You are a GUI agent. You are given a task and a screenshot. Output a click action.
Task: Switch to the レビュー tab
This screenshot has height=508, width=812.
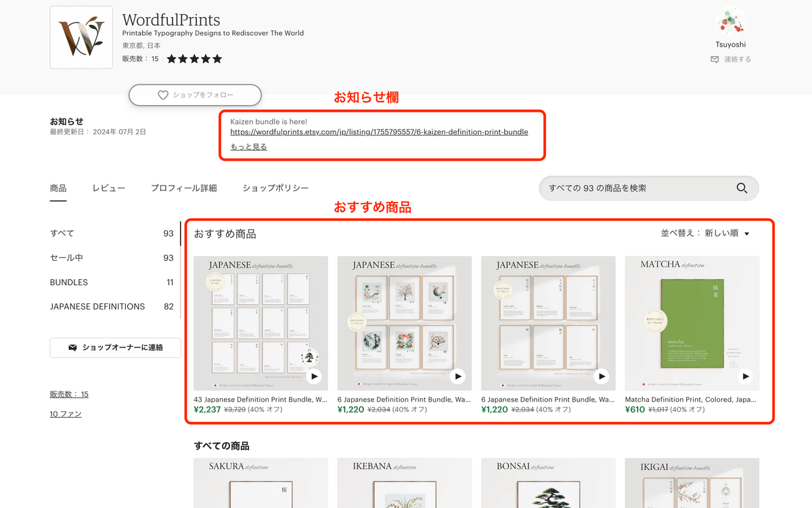(x=108, y=188)
